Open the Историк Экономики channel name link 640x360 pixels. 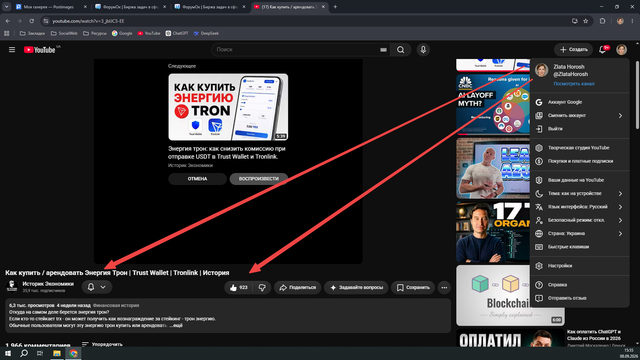click(48, 284)
